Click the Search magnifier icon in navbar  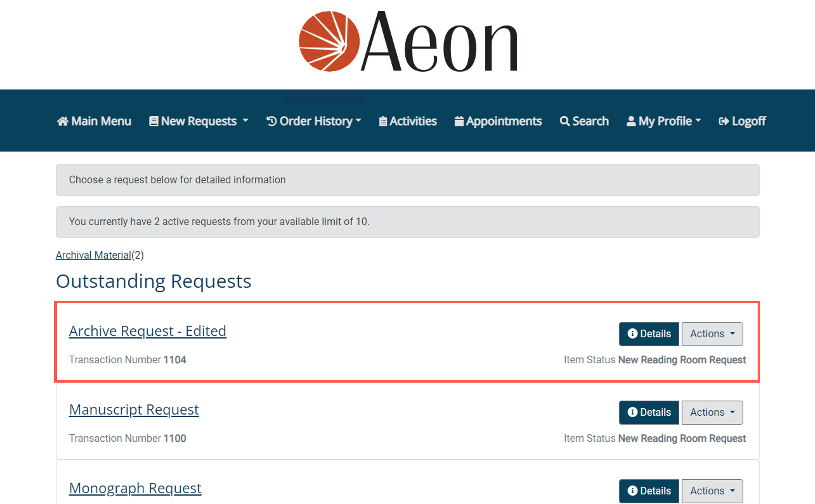click(x=564, y=121)
